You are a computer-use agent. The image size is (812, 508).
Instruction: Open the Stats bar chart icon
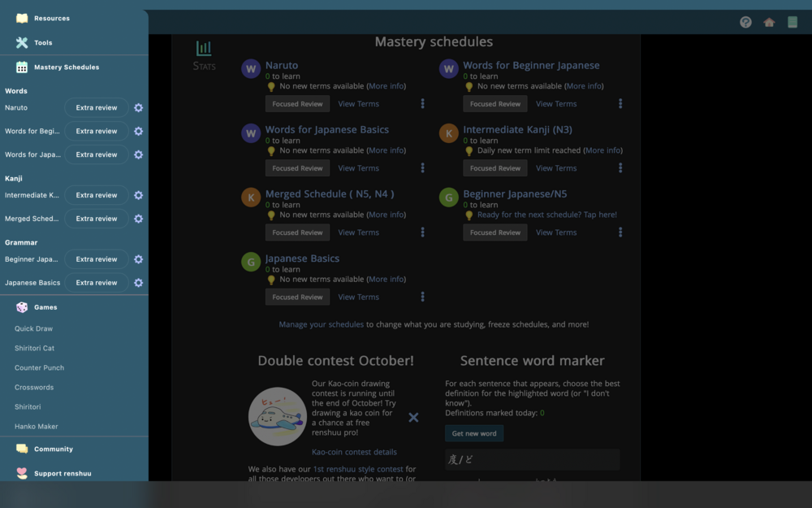coord(204,50)
